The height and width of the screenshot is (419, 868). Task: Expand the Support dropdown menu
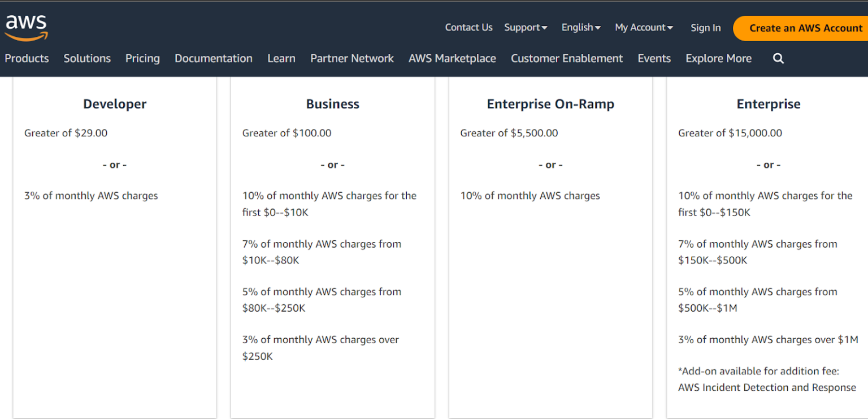[x=525, y=27]
